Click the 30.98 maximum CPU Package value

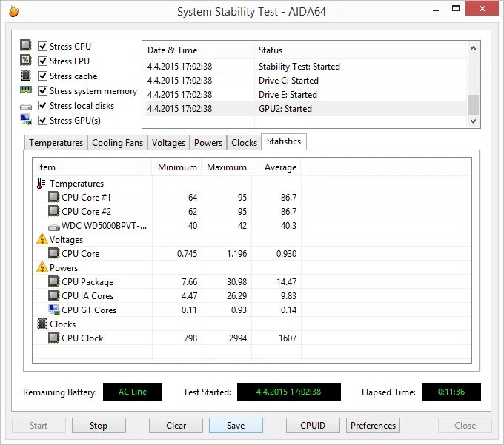[237, 281]
